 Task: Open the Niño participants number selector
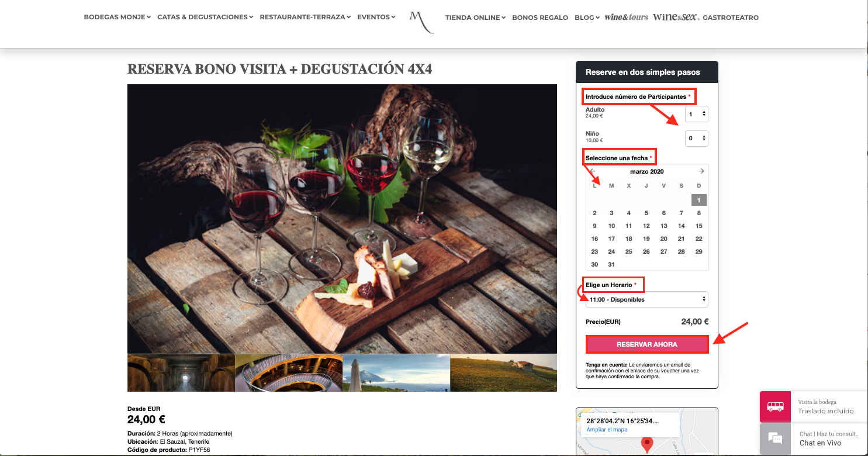pyautogui.click(x=697, y=139)
